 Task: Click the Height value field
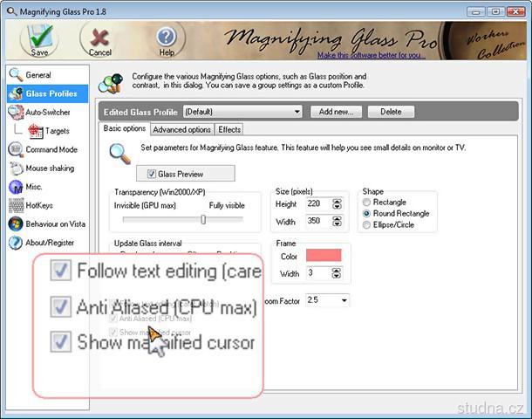click(319, 203)
